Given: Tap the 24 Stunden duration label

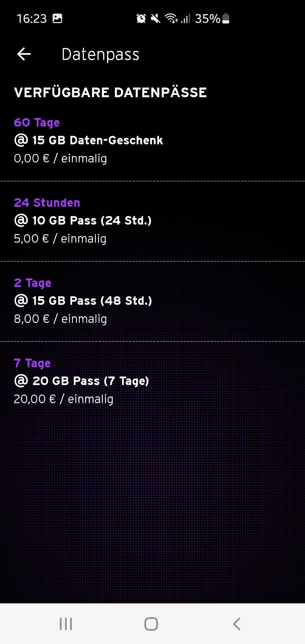Looking at the screenshot, I should tap(47, 203).
